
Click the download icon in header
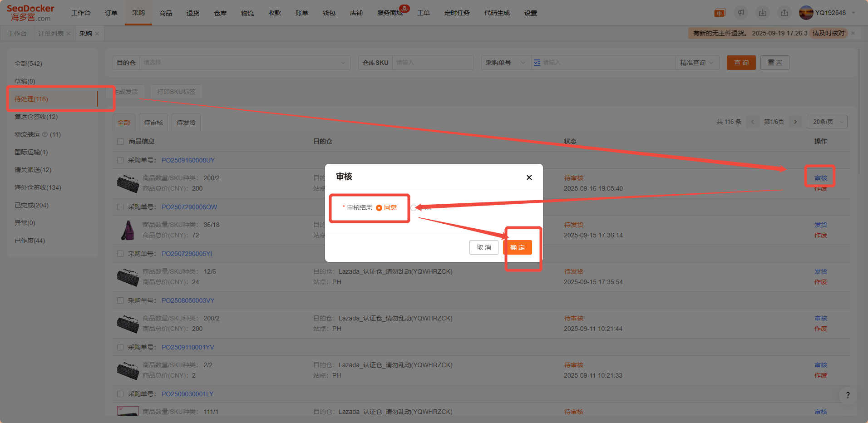[x=763, y=13]
